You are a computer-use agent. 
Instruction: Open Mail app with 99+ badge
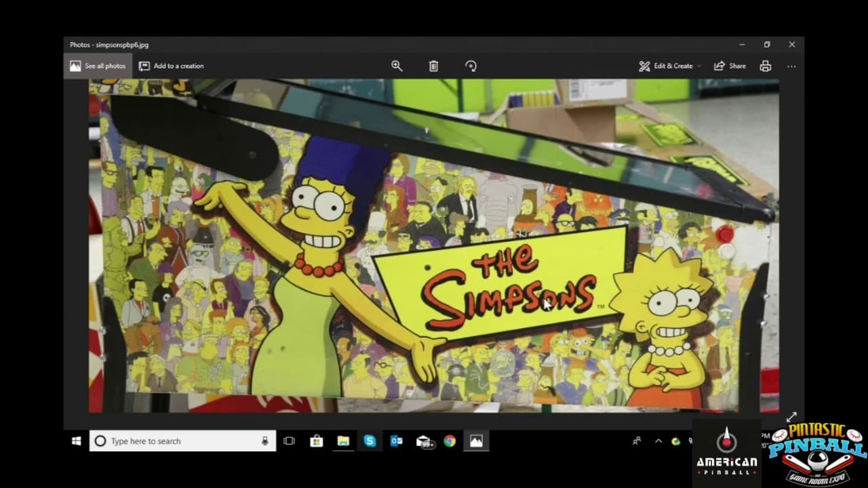pyautogui.click(x=424, y=441)
